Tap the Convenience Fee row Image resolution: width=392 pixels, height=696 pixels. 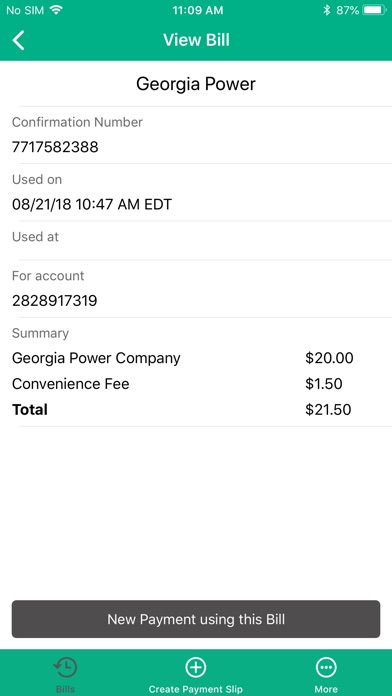tap(196, 384)
